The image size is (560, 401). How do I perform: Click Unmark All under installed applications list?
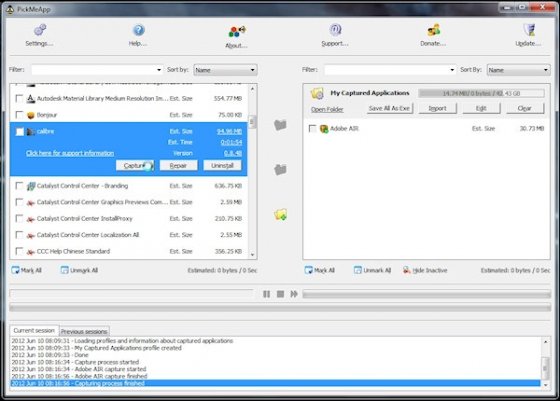pos(79,270)
